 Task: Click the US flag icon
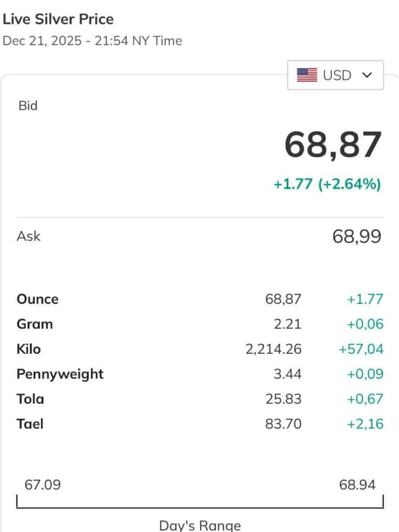(307, 75)
